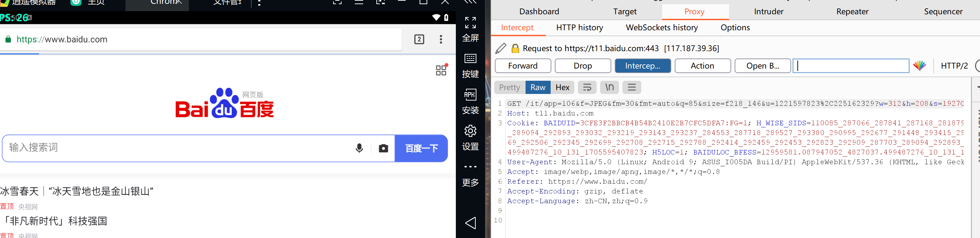The width and height of the screenshot is (980, 238).
Task: Click emulator title bar three-dot menu
Action: (259, 3)
